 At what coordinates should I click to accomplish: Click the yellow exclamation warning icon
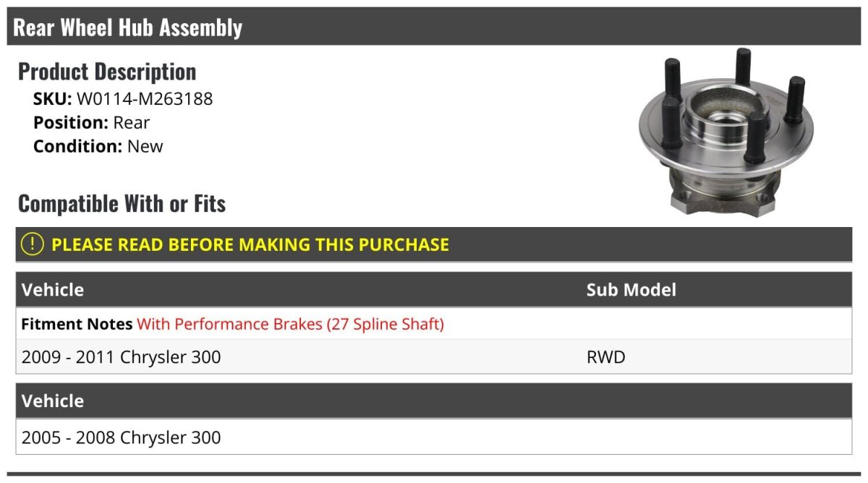[x=33, y=244]
